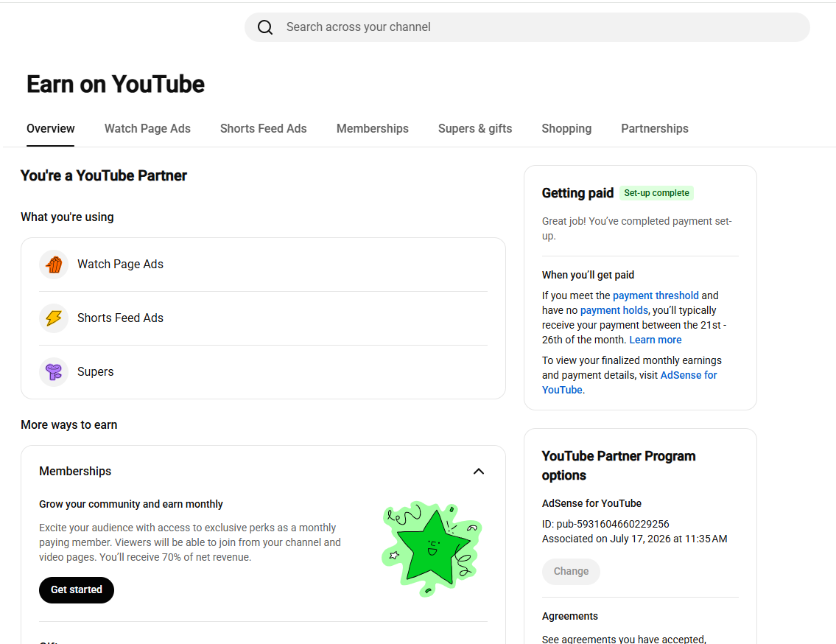Click the When you'll get paid heading

tap(588, 276)
